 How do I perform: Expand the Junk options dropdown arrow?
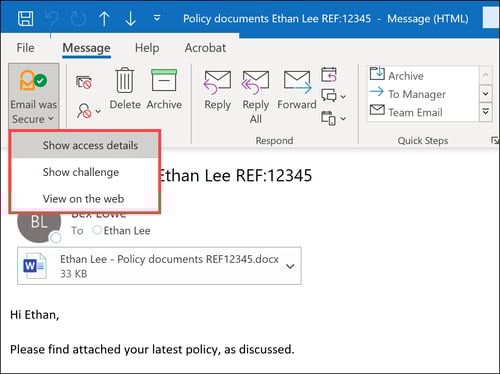[x=98, y=111]
